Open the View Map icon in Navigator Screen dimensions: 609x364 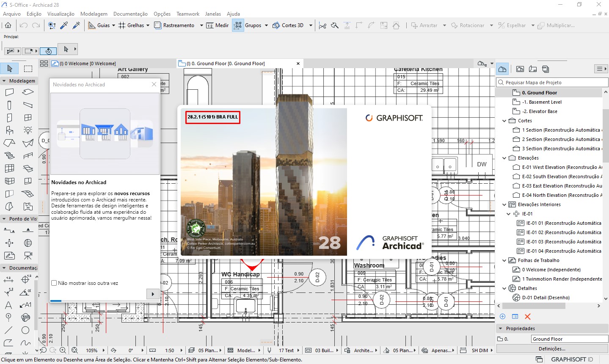point(520,69)
